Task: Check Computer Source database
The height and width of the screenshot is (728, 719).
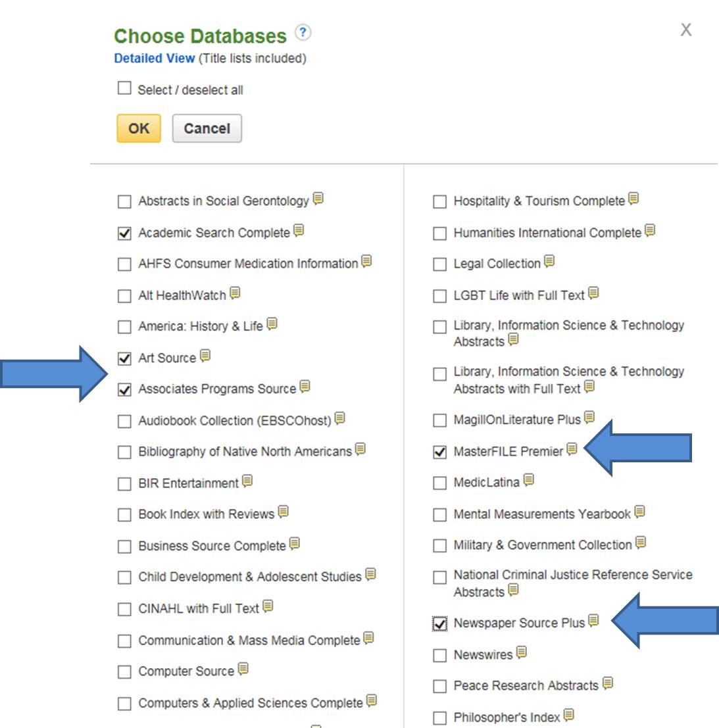Action: (124, 672)
